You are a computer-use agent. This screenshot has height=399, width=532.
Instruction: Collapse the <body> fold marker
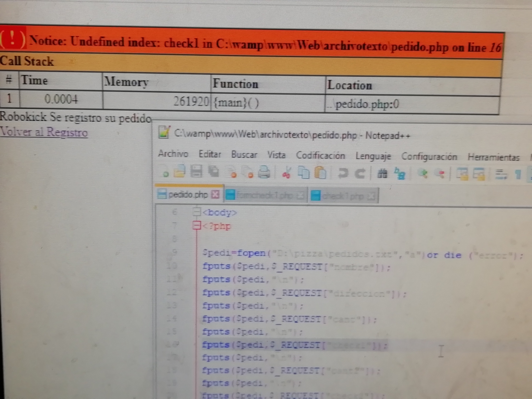[196, 212]
